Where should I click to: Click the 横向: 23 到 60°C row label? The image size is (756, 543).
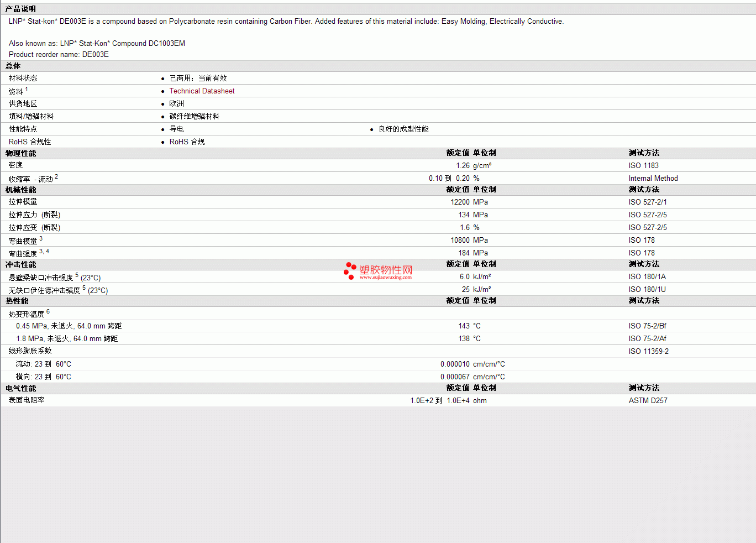(x=43, y=377)
